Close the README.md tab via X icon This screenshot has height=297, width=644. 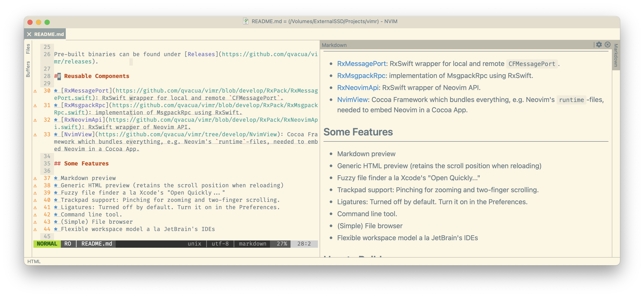29,34
